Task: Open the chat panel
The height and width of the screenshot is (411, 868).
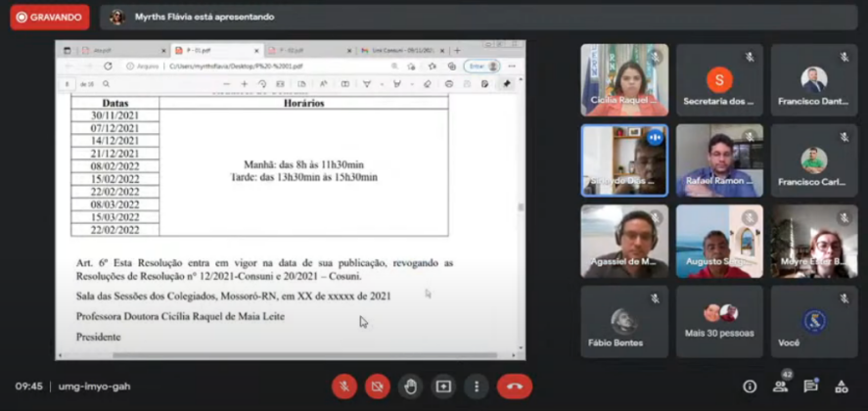Action: coord(810,387)
